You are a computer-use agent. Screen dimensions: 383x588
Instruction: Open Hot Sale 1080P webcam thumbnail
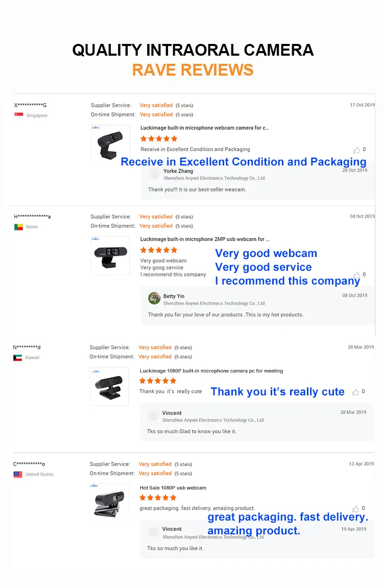[x=109, y=503]
